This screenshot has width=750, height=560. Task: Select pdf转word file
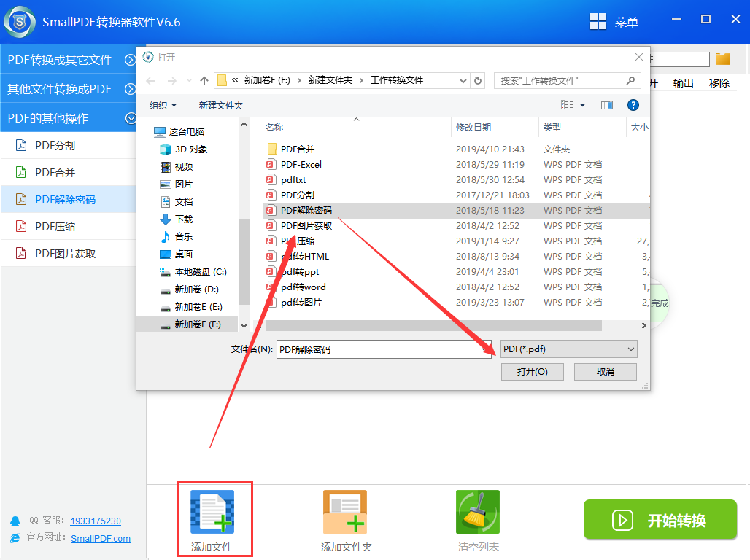[x=296, y=287]
